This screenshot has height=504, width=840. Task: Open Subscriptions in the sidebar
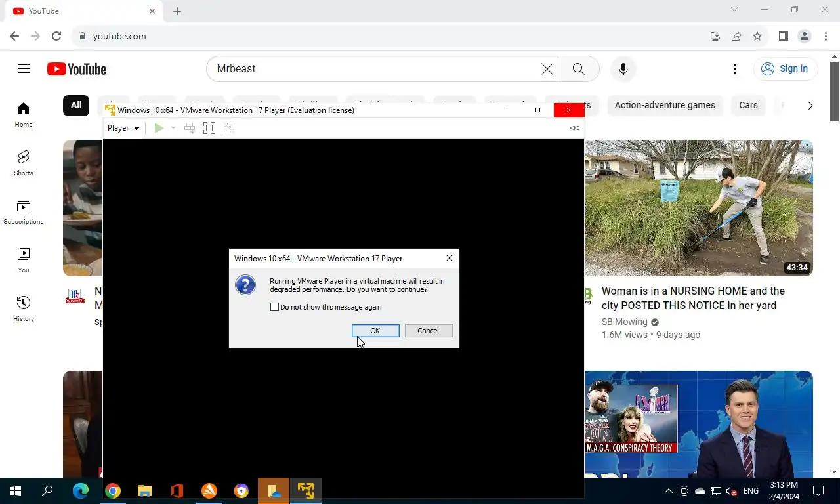[24, 212]
